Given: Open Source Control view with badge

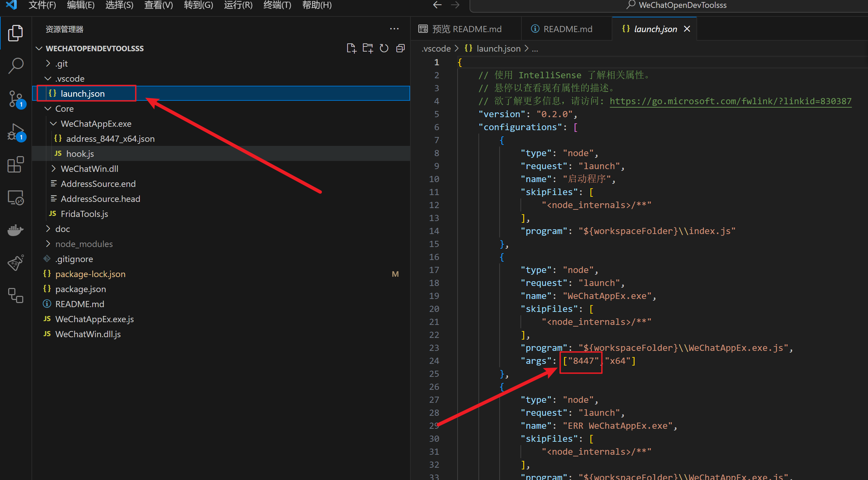Looking at the screenshot, I should 16,99.
